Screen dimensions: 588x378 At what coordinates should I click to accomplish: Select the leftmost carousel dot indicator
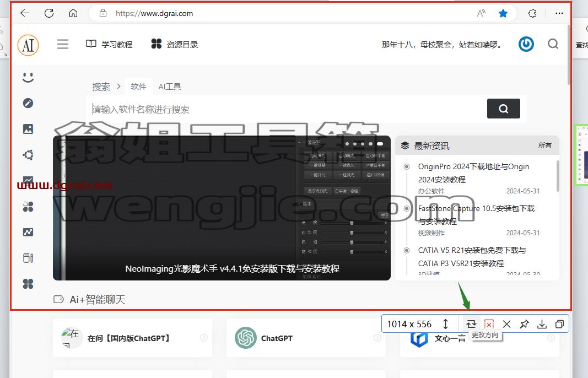pos(347,144)
